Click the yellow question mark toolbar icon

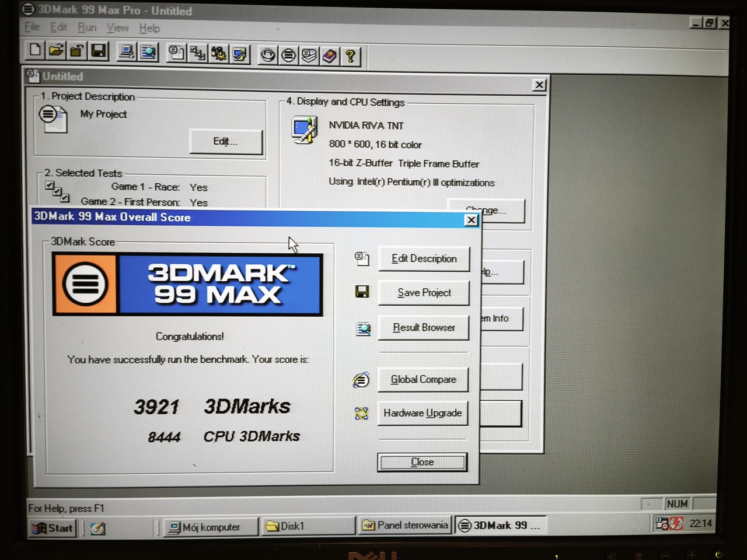350,56
